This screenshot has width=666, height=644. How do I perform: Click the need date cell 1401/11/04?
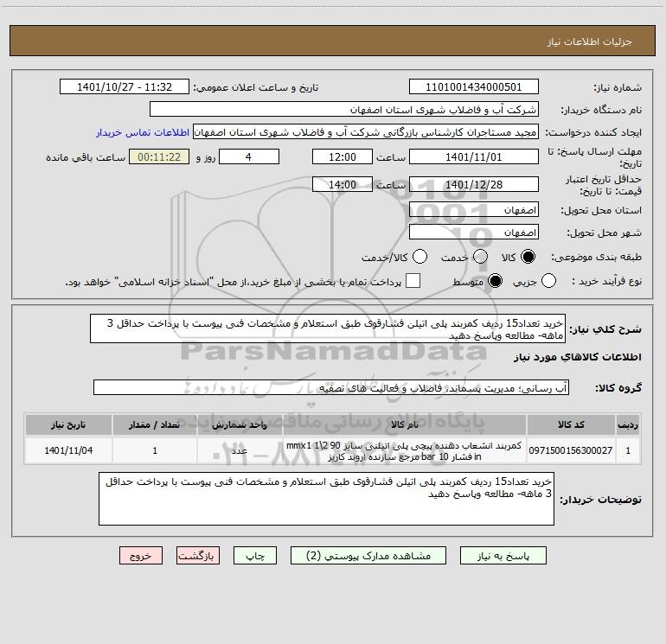click(x=68, y=450)
